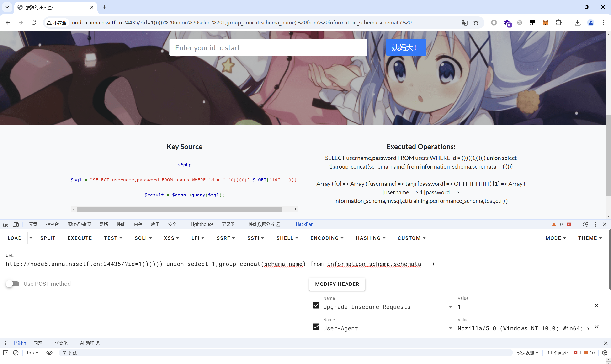The height and width of the screenshot is (364, 611).
Task: Open the browser extensions puzzle icon
Action: click(558, 23)
